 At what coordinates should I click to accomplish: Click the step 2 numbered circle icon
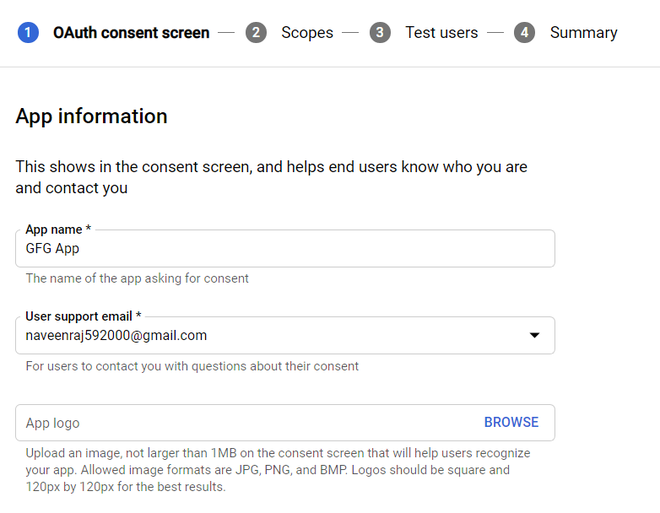point(257,33)
